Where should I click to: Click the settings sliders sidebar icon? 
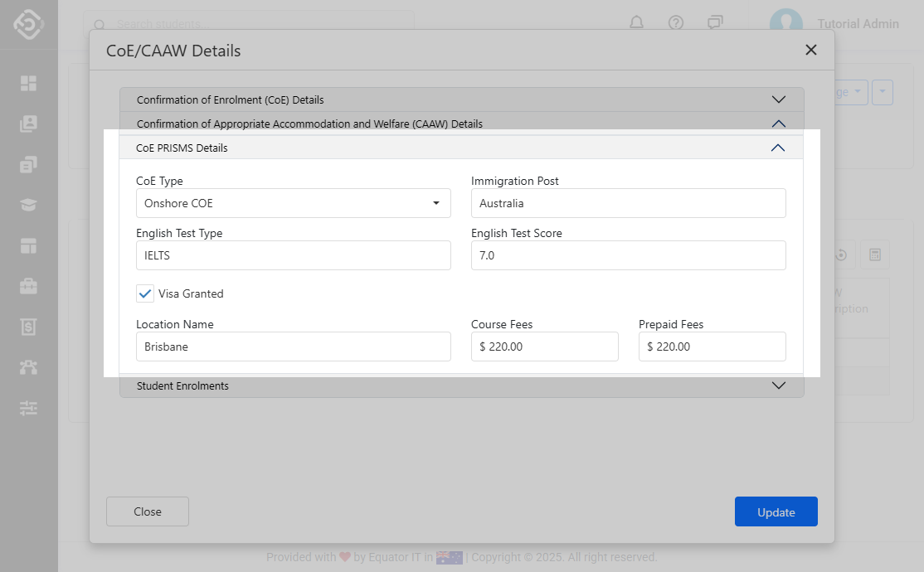click(x=29, y=408)
